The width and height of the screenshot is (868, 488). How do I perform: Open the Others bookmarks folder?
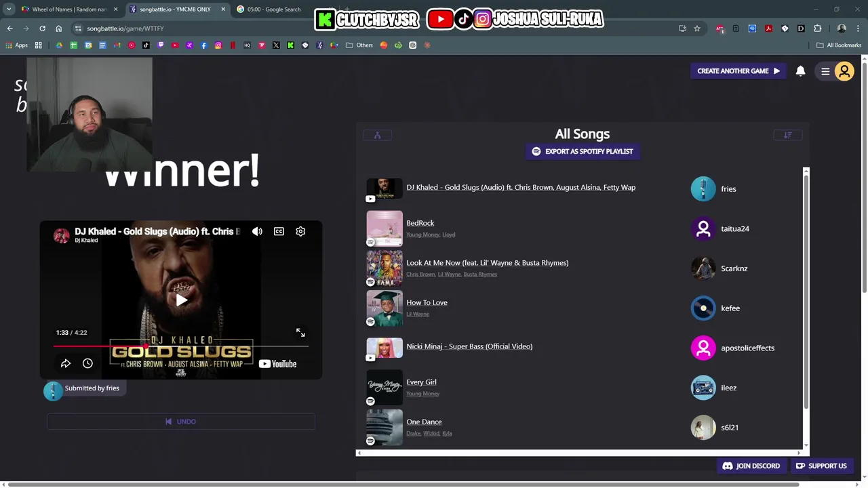tap(359, 45)
